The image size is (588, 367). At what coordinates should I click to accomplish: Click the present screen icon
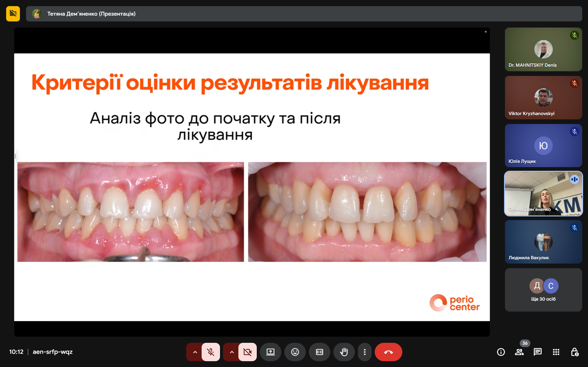271,352
